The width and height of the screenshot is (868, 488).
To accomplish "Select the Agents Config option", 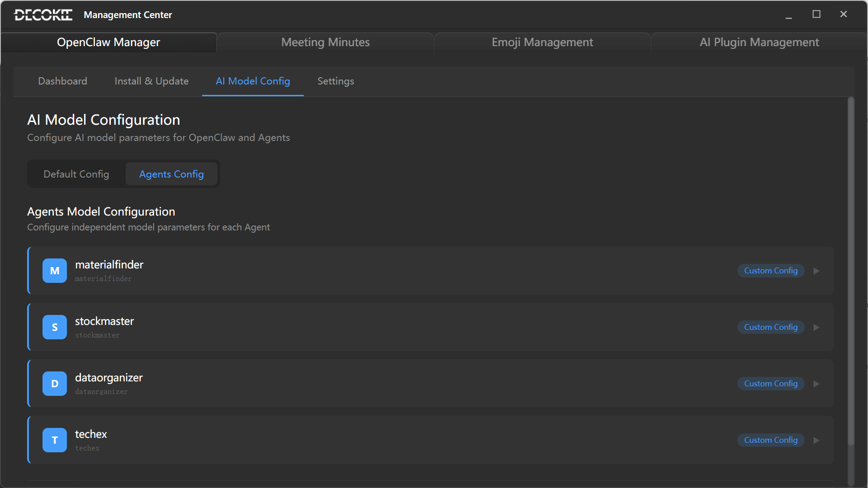I will [x=171, y=174].
